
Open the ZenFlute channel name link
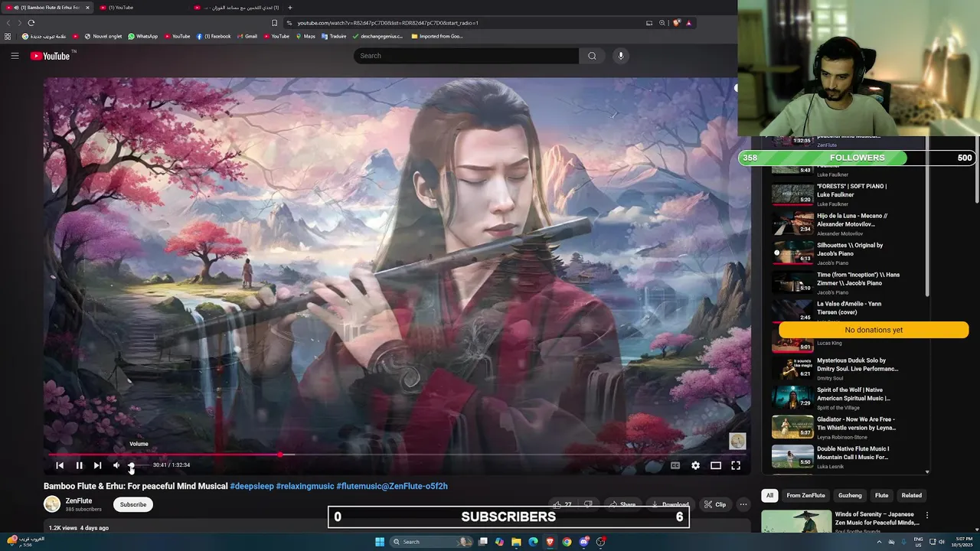[x=79, y=501]
